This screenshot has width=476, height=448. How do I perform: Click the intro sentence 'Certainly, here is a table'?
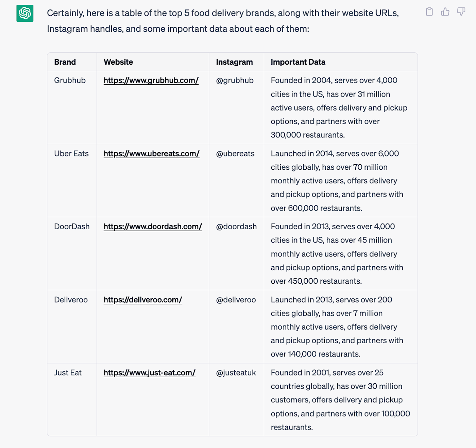(x=223, y=21)
